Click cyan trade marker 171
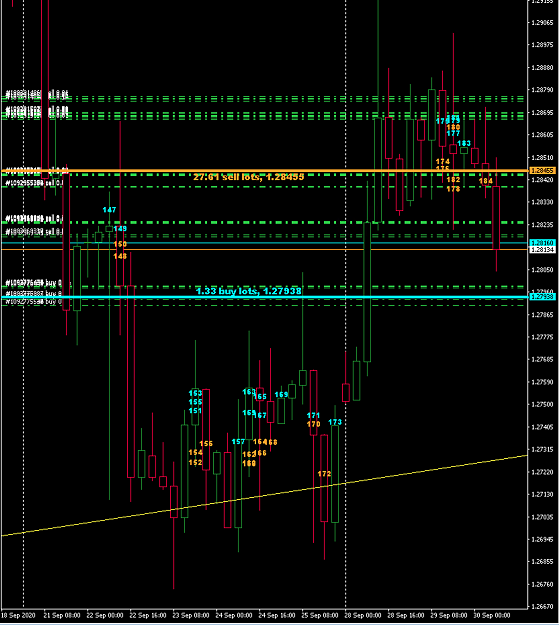 point(313,415)
